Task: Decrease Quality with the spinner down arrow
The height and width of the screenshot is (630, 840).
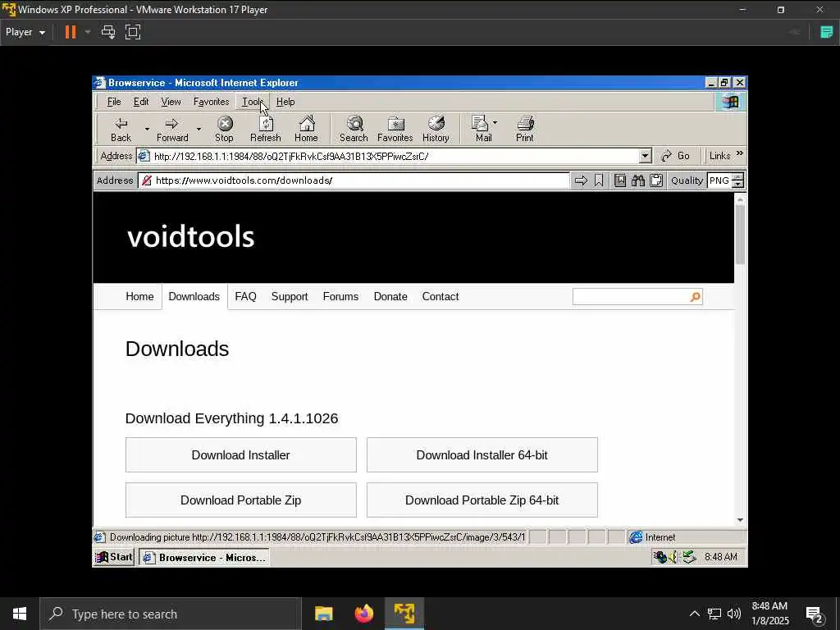Action: (x=738, y=185)
